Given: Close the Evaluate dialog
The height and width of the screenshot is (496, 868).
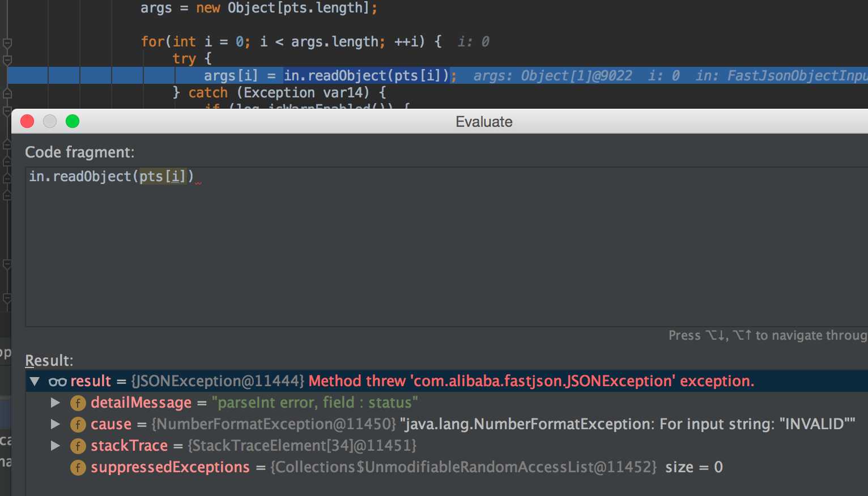Looking at the screenshot, I should [27, 121].
